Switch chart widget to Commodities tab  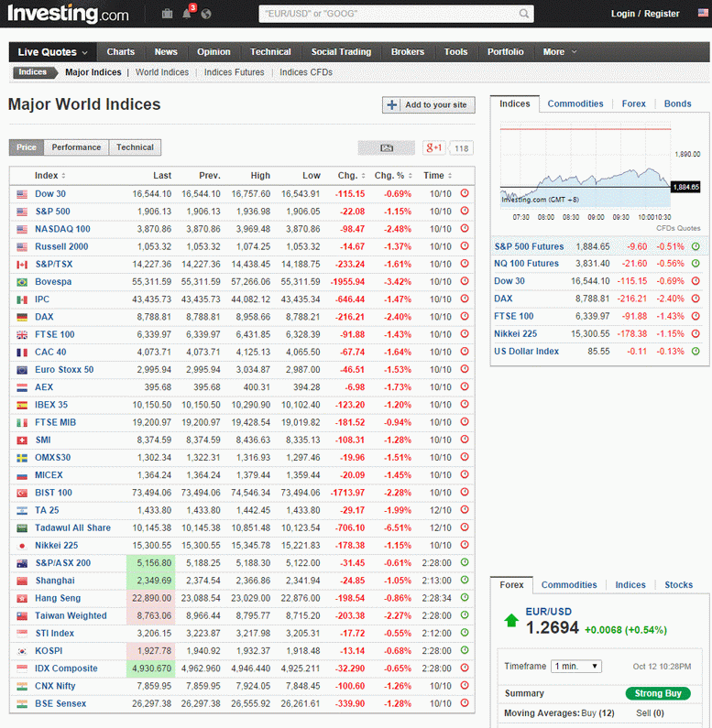tap(575, 103)
